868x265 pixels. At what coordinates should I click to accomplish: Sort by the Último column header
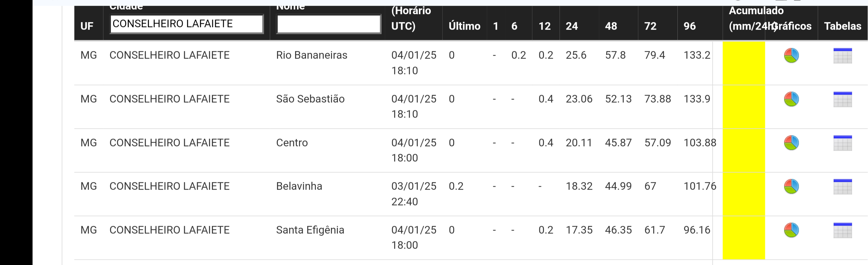tap(464, 26)
